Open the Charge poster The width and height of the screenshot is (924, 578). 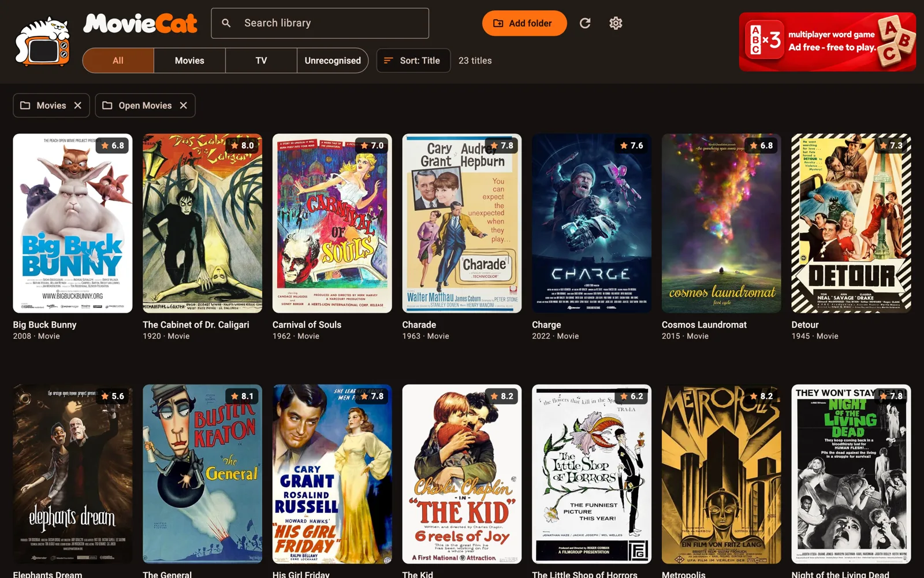click(591, 224)
